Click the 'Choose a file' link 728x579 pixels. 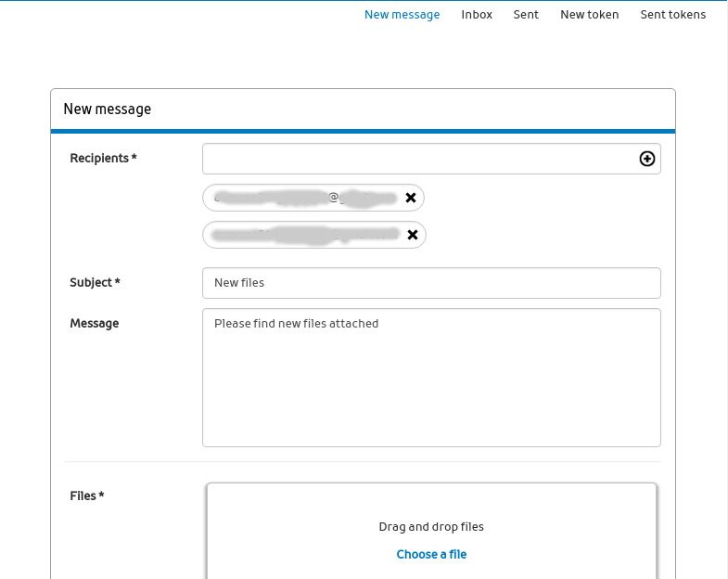tap(431, 555)
